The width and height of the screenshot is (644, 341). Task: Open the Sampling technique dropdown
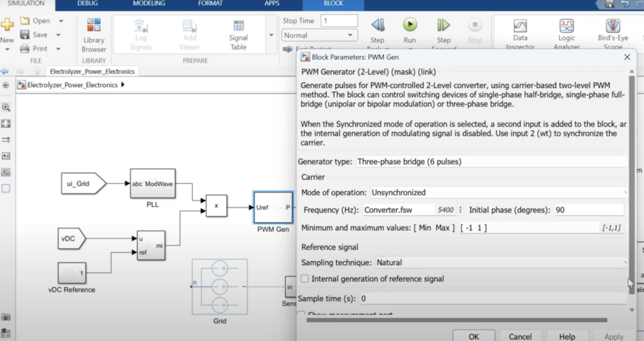pyautogui.click(x=501, y=262)
